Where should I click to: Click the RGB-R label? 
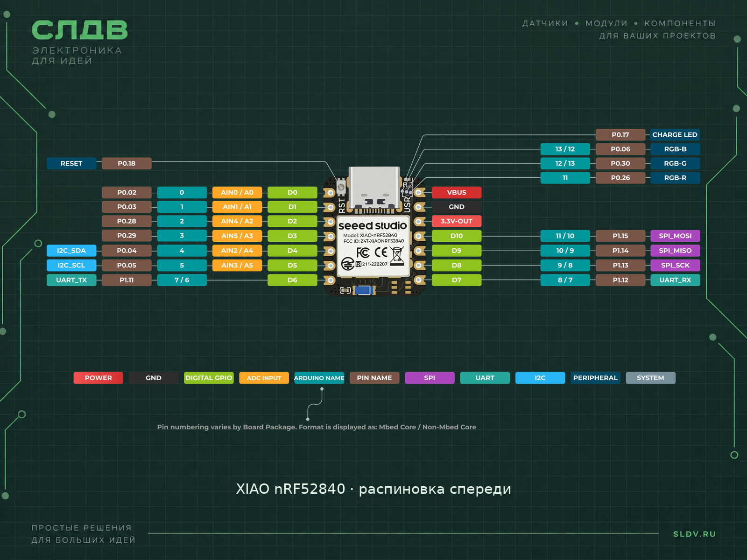point(675,178)
